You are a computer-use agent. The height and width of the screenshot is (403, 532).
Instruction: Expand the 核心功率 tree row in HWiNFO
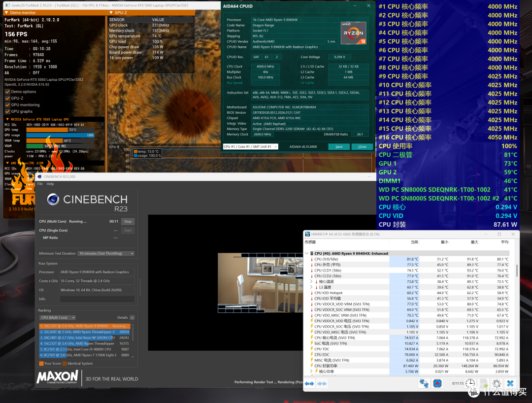[311, 371]
